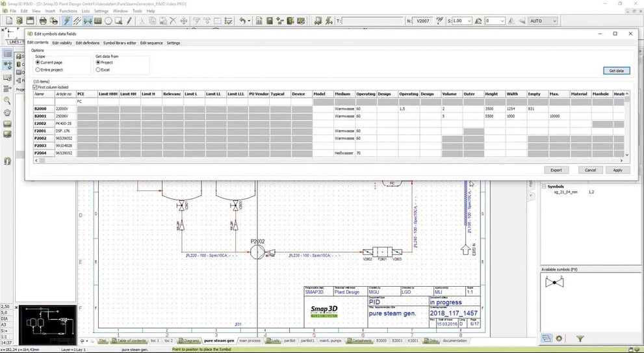This screenshot has width=644, height=353.
Task: Click the magnet snap icon in left sidebar
Action: click(7, 161)
